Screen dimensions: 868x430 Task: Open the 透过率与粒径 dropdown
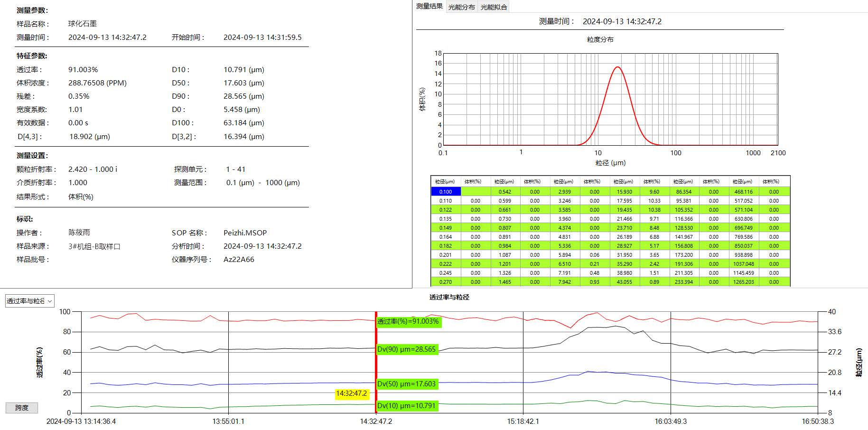pos(29,301)
